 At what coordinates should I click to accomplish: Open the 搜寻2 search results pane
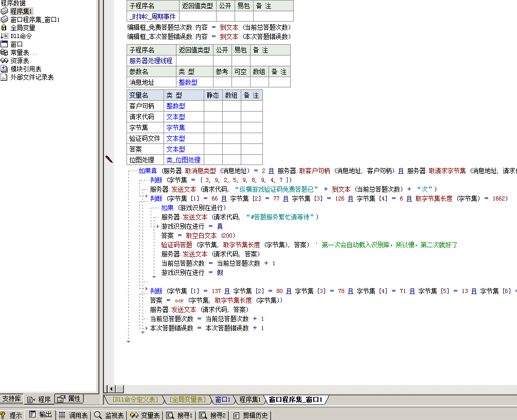click(x=212, y=415)
